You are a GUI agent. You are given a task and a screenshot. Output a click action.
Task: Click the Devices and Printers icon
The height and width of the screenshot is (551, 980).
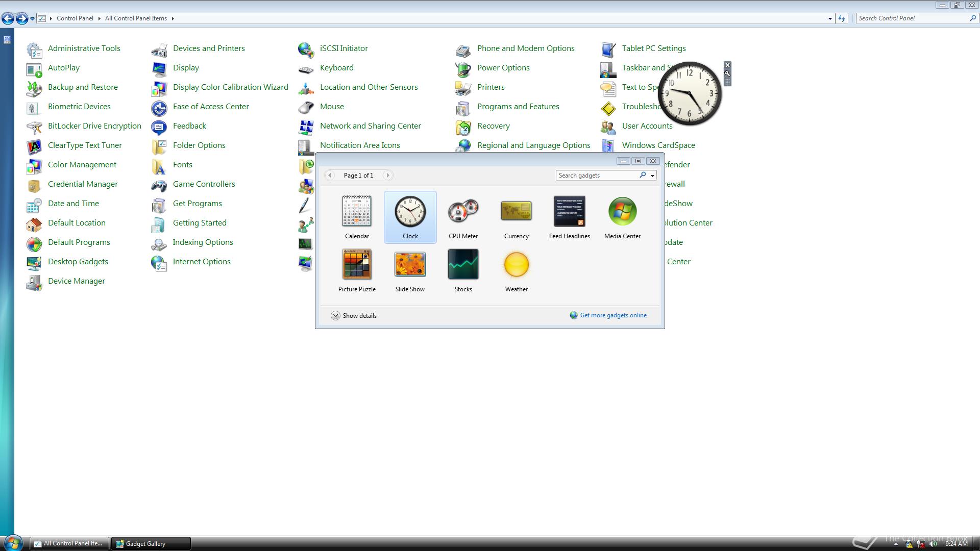tap(159, 49)
